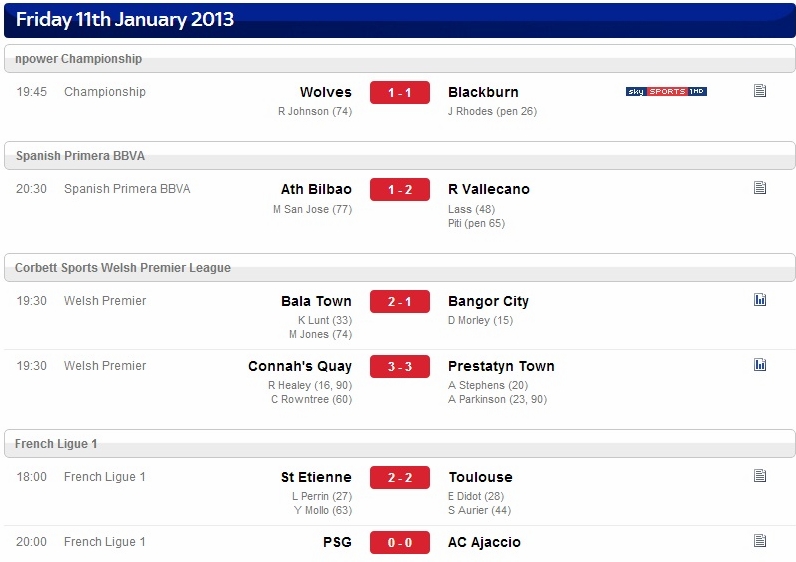This screenshot has height=562, width=796.
Task: Click the Friday 11th January 2013 banner
Action: (x=400, y=20)
